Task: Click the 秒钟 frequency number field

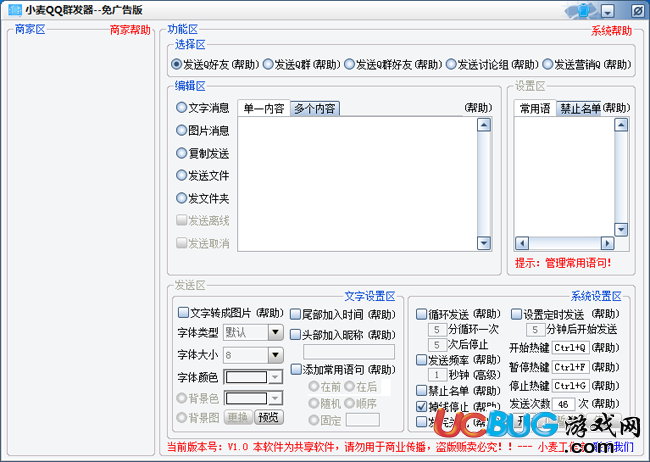Action: 437,375
